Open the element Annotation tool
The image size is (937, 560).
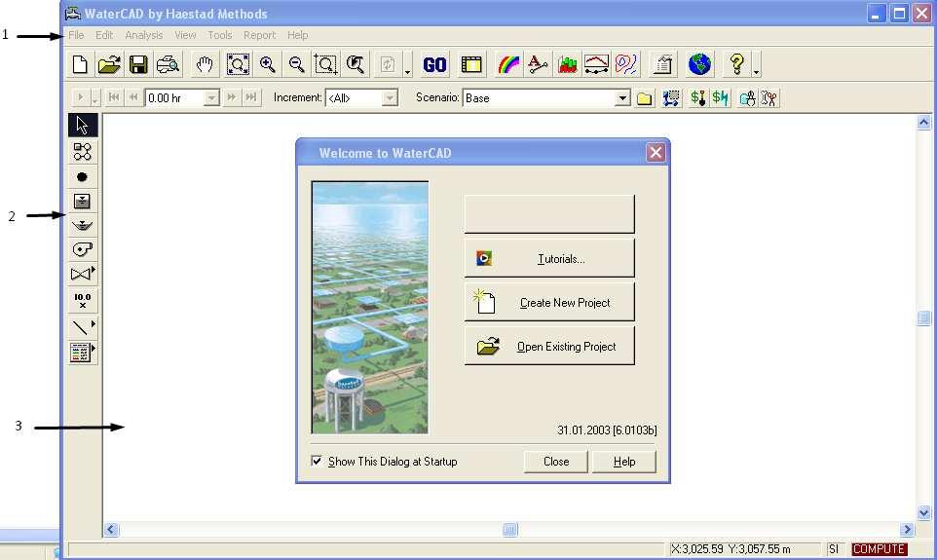pyautogui.click(x=538, y=64)
